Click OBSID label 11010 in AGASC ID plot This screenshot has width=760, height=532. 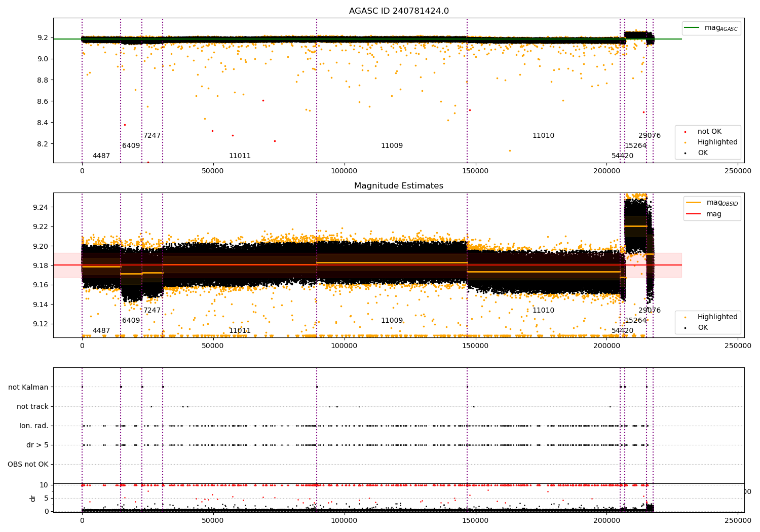(543, 136)
